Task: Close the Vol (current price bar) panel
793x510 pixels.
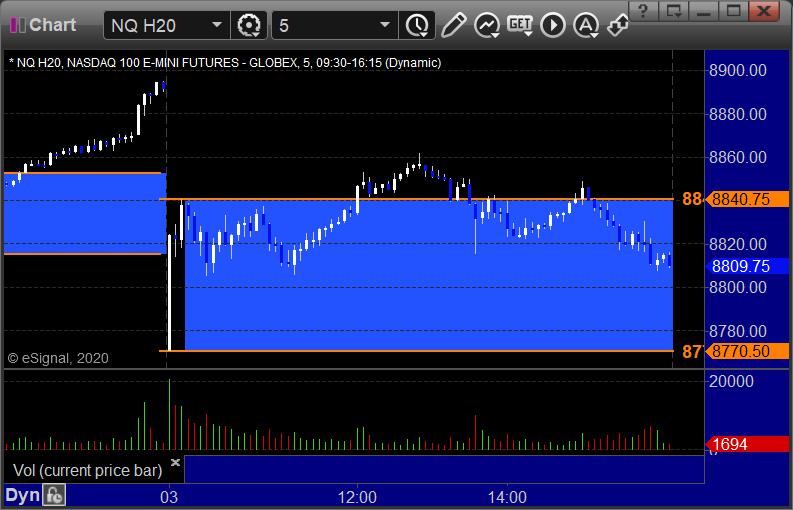Action: click(x=175, y=462)
